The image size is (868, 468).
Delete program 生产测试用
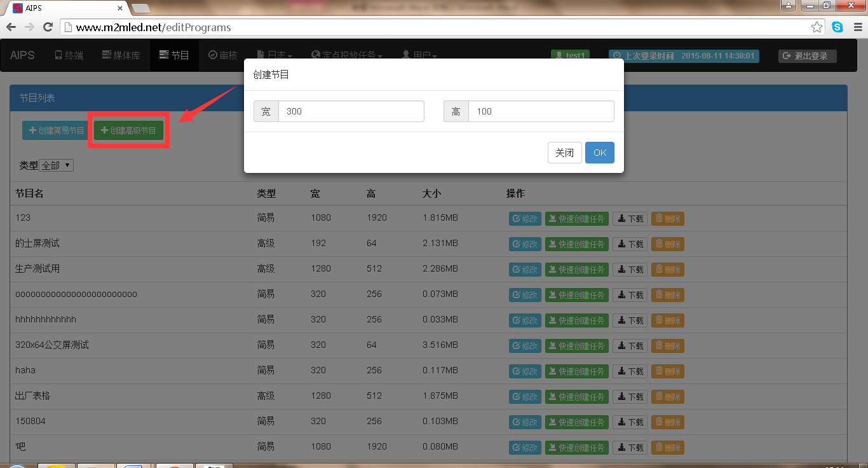(x=667, y=270)
